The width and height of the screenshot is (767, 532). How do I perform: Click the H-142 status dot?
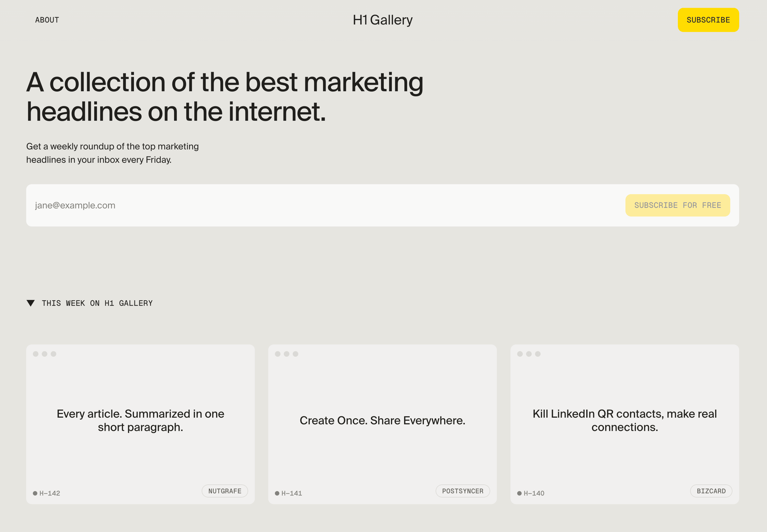point(35,493)
